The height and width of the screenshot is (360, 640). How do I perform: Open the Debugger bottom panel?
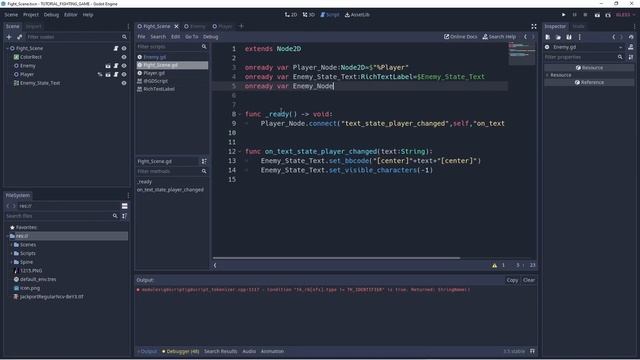click(180, 351)
